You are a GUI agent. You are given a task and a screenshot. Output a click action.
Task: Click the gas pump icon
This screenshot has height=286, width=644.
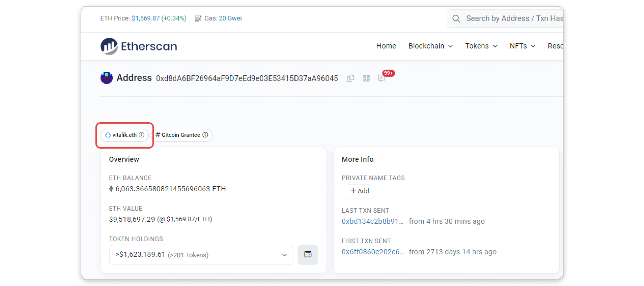tap(198, 18)
